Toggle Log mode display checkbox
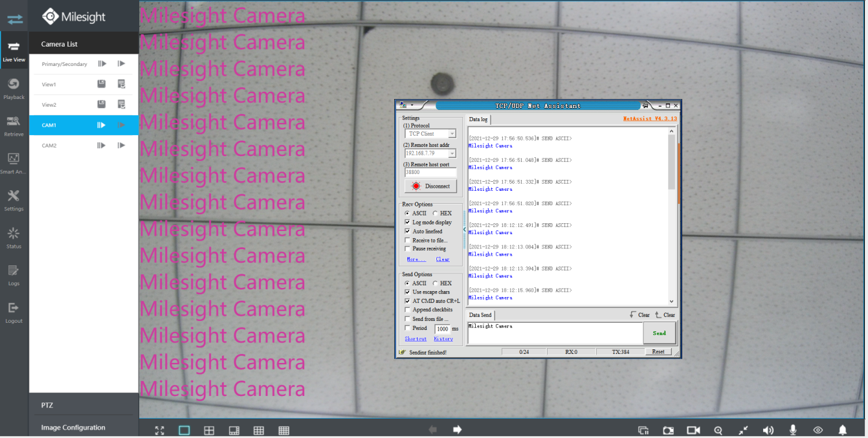 tap(407, 222)
